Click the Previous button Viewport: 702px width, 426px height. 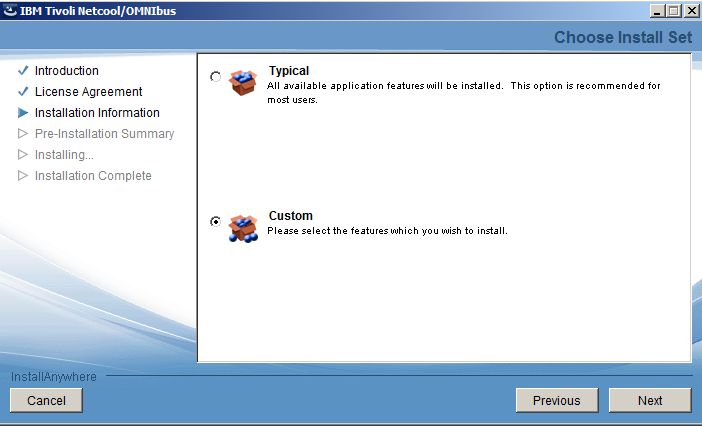(557, 400)
